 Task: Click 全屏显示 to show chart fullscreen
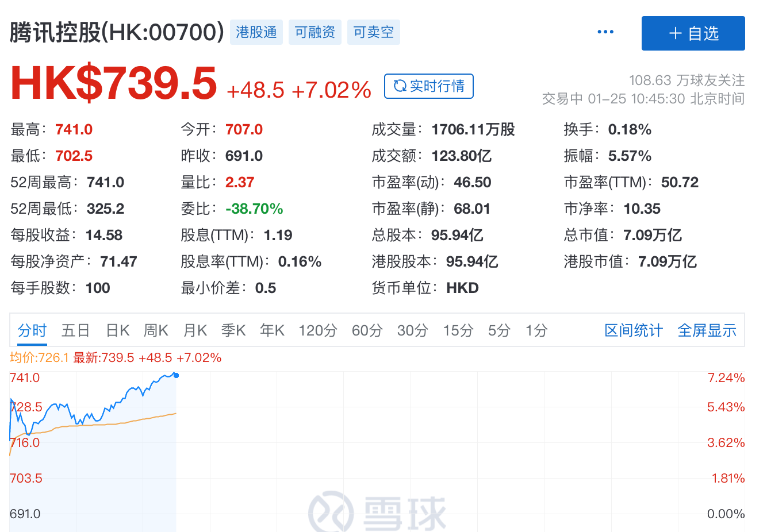707,330
